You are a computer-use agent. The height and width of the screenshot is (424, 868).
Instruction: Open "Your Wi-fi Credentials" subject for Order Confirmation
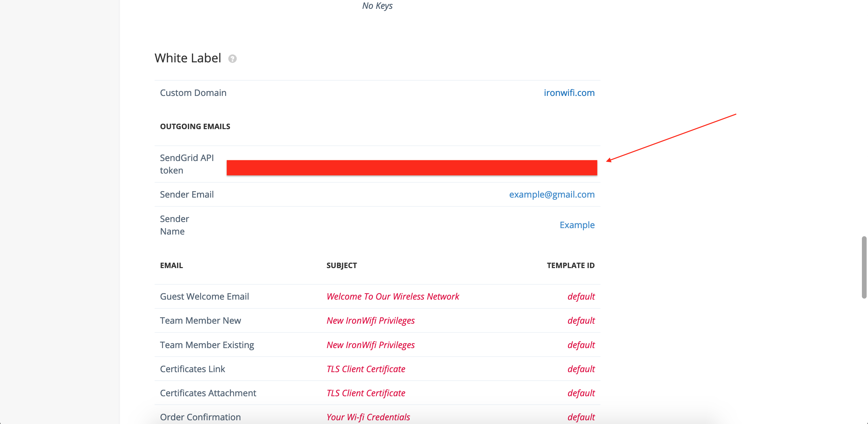(x=368, y=417)
